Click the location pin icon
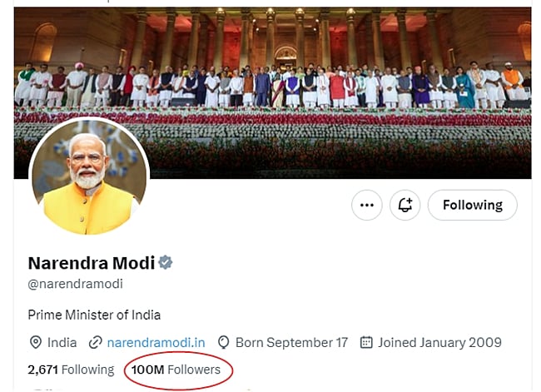Screen dimensions: 541x392 pos(35,342)
